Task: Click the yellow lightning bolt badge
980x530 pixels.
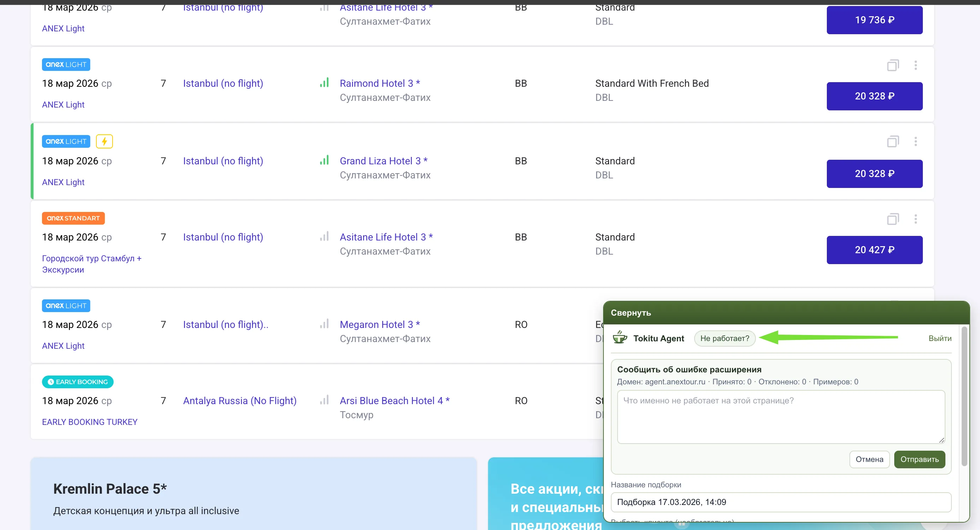Action: pos(104,141)
